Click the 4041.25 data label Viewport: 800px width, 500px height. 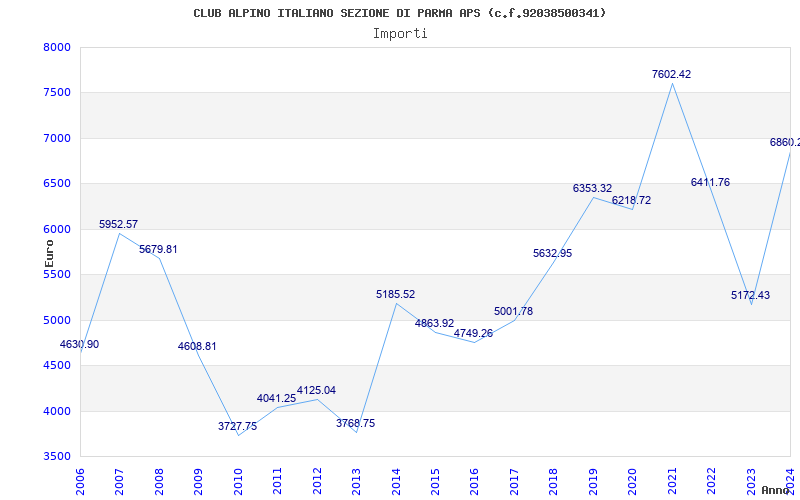[x=277, y=398]
